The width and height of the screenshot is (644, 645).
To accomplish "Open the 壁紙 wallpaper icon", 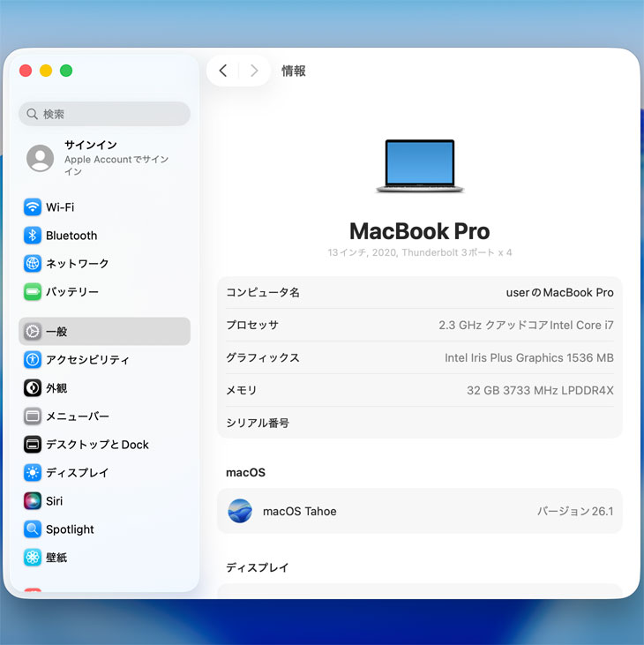I will click(x=33, y=558).
